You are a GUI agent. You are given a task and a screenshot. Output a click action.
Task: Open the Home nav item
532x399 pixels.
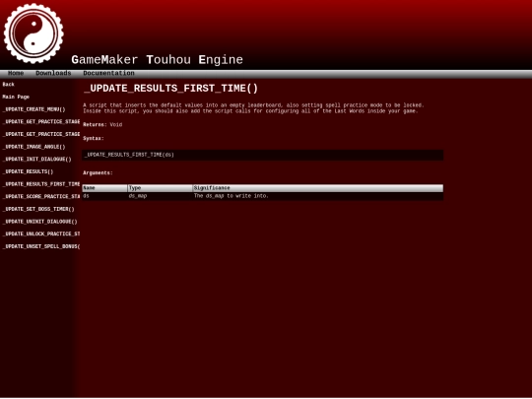click(x=16, y=73)
